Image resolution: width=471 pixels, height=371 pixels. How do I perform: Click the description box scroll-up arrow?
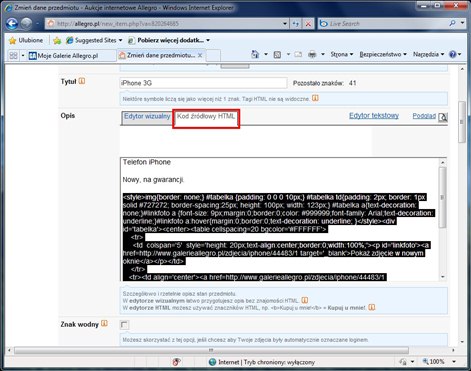443,162
